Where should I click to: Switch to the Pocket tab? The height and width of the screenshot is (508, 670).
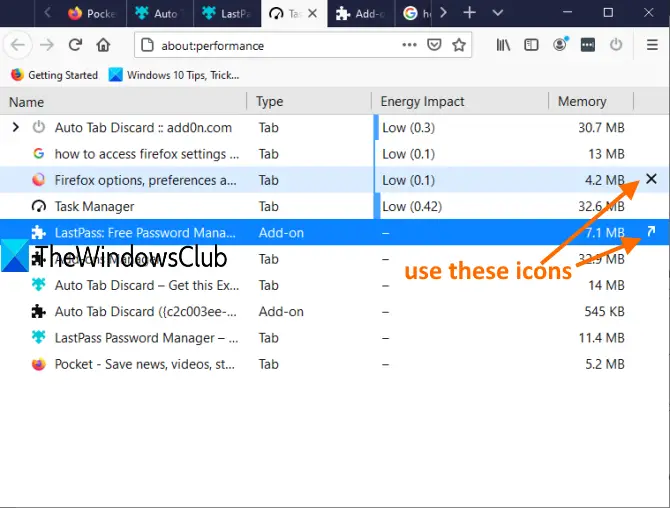[x=91, y=14]
